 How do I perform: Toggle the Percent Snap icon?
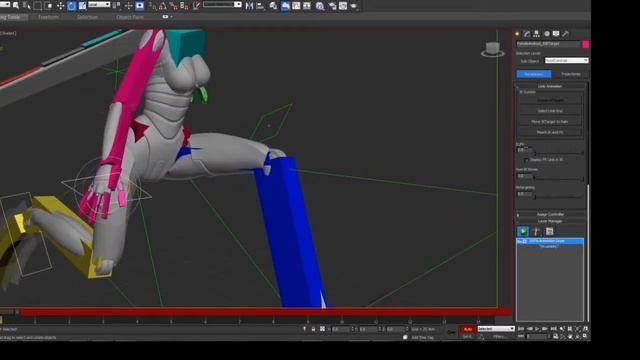click(173, 6)
